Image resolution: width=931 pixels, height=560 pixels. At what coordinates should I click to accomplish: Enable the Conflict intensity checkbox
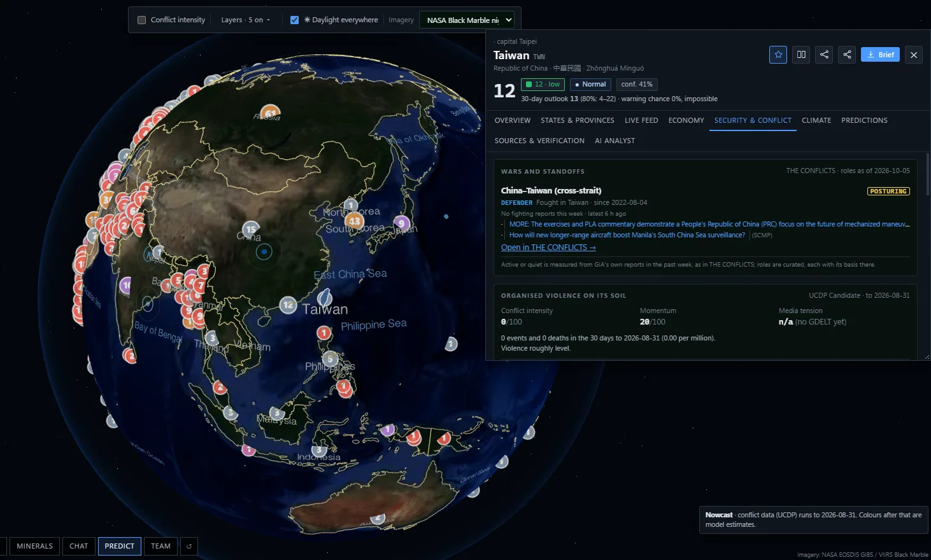pyautogui.click(x=142, y=20)
